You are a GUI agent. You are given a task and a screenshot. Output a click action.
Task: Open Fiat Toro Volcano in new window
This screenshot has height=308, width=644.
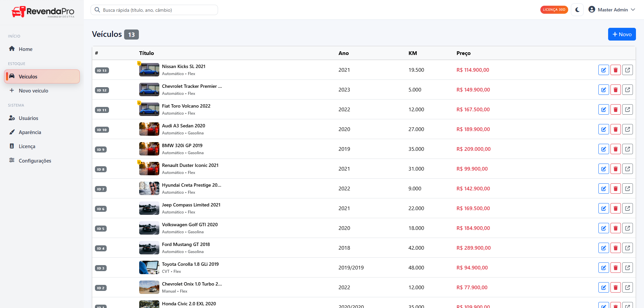tap(627, 110)
